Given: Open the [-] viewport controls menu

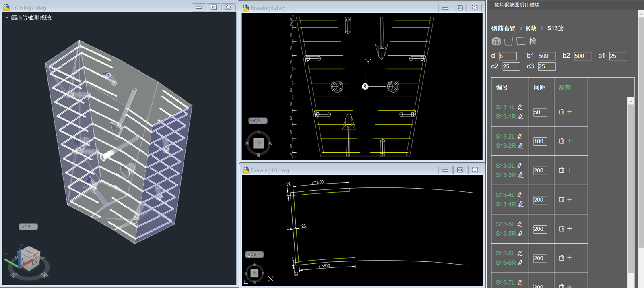Looking at the screenshot, I should 6,18.
